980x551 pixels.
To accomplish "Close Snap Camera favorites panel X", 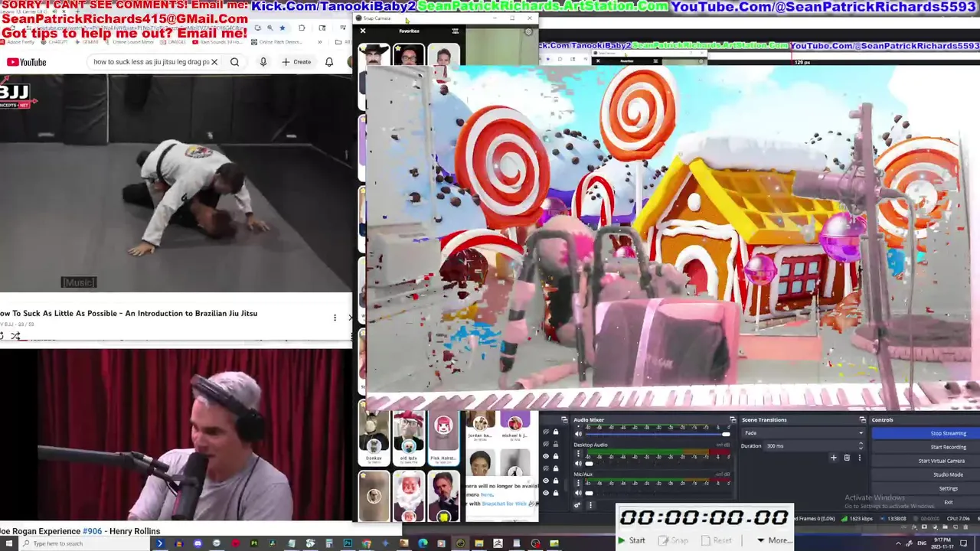I will tap(363, 31).
